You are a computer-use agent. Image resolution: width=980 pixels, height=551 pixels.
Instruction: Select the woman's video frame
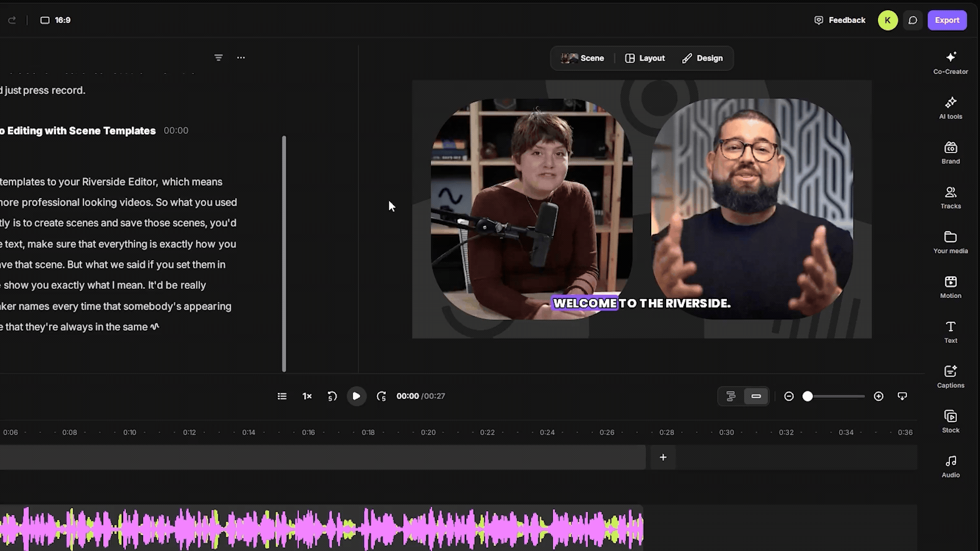531,209
